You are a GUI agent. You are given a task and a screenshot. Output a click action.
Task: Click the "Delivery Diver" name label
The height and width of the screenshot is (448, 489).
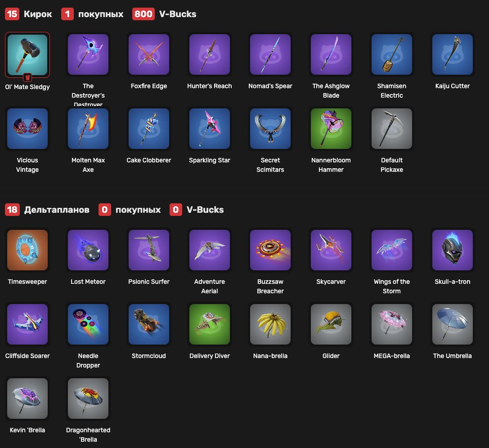coord(210,356)
